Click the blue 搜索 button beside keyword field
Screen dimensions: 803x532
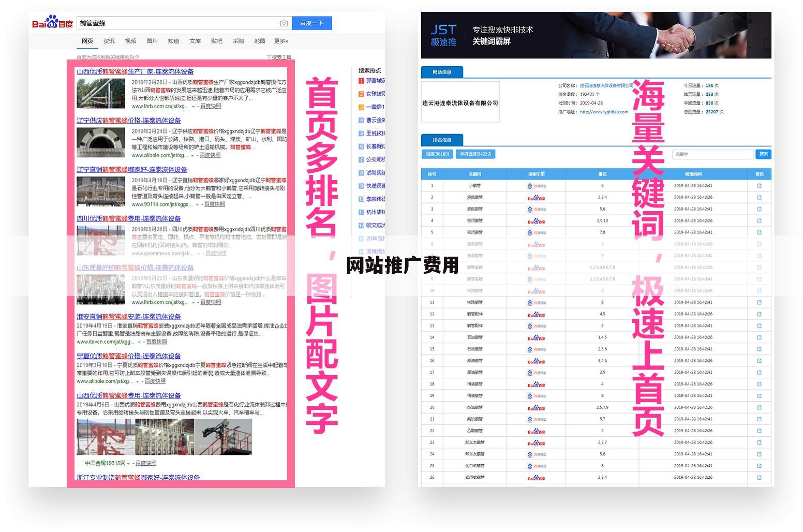[x=764, y=154]
